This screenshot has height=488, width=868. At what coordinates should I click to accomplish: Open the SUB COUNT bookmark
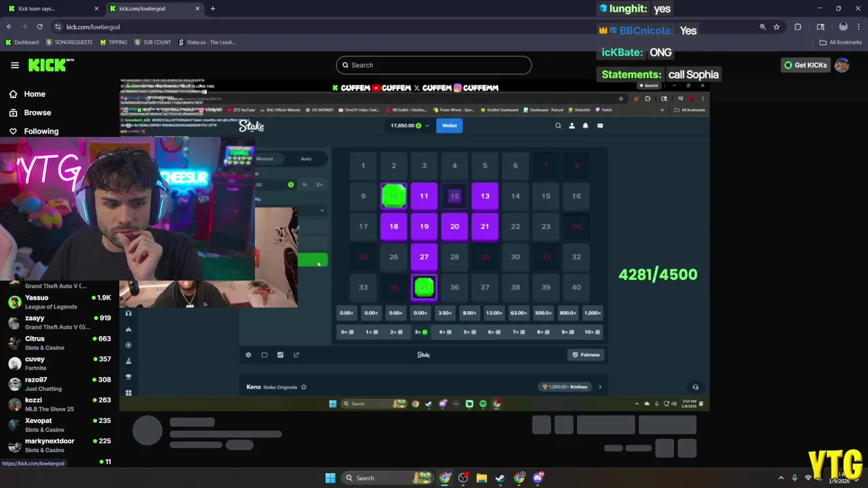coord(153,42)
